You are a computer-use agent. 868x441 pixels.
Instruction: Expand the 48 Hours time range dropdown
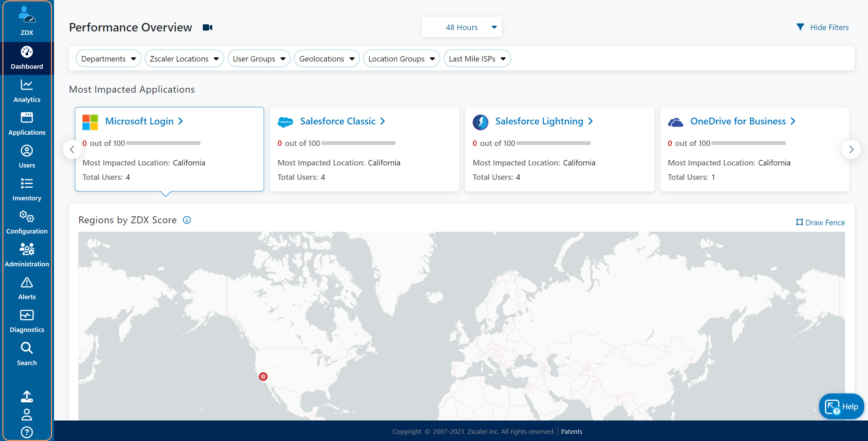pyautogui.click(x=461, y=27)
